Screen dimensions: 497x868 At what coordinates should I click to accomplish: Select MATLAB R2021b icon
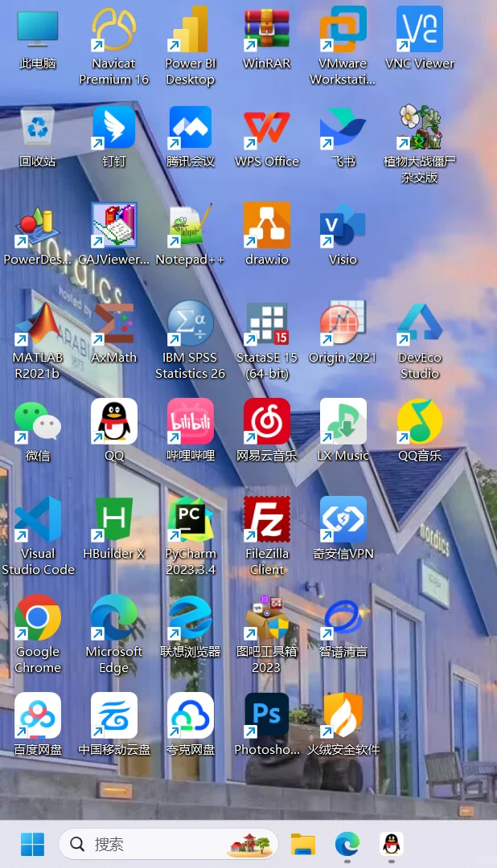(x=38, y=323)
